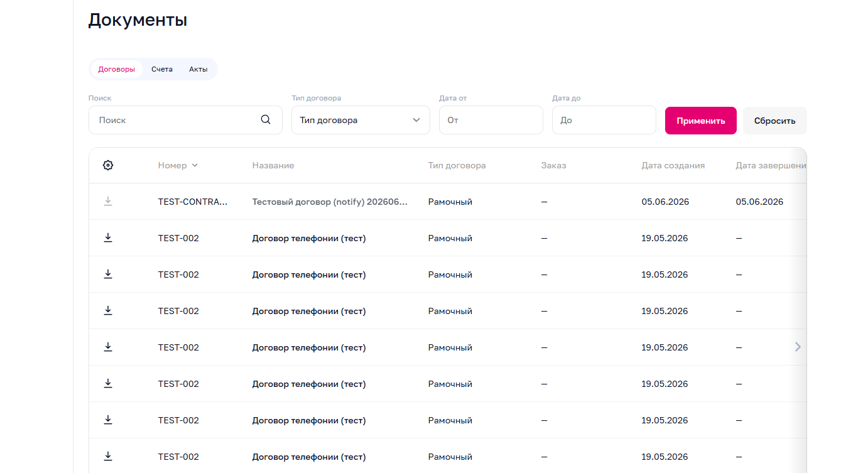Focus the Поиск search input field

click(x=185, y=120)
